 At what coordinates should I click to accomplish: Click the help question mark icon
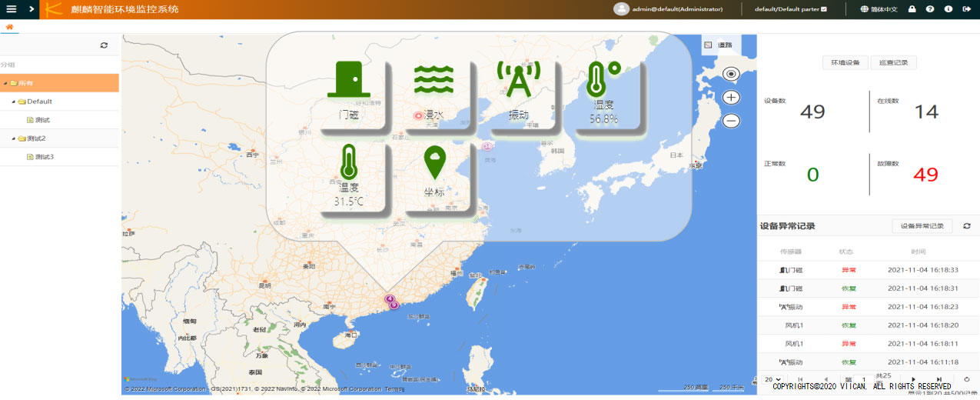[930, 9]
